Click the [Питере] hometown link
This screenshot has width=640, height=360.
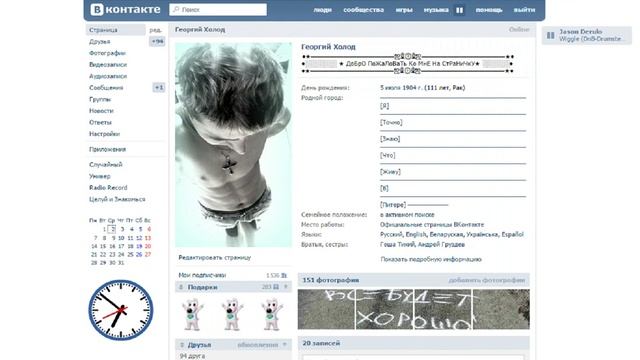pos(393,204)
